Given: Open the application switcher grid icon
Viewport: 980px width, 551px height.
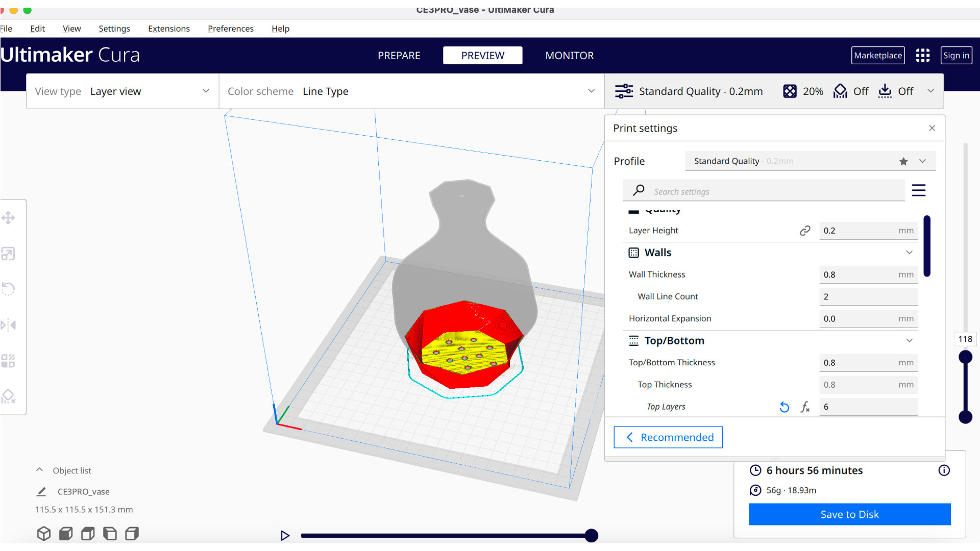Looking at the screenshot, I should coord(922,56).
